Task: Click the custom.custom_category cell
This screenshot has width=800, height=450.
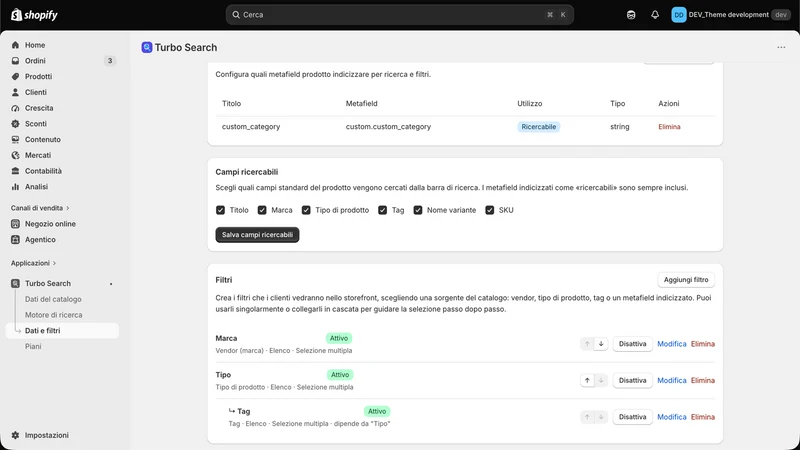Action: coord(388,127)
